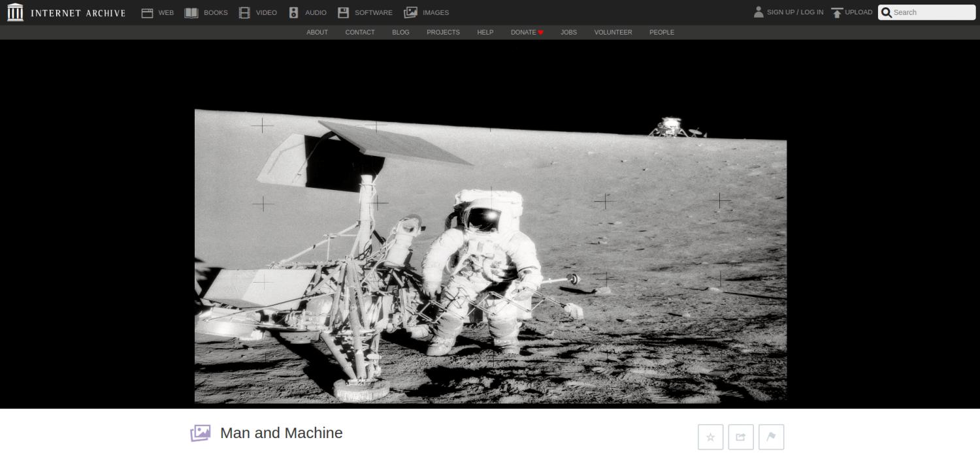Open the Web section icon

tap(147, 12)
